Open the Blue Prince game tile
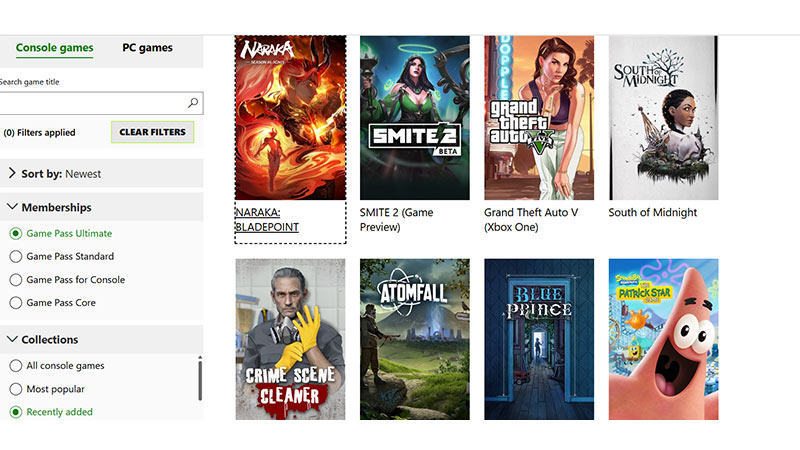Image resolution: width=800 pixels, height=450 pixels. tap(539, 339)
